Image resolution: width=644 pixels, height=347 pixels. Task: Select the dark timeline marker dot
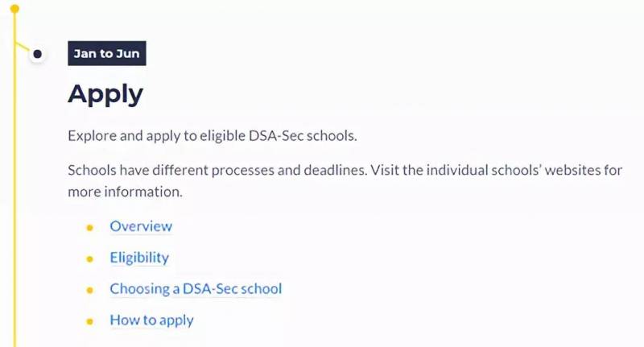[37, 54]
